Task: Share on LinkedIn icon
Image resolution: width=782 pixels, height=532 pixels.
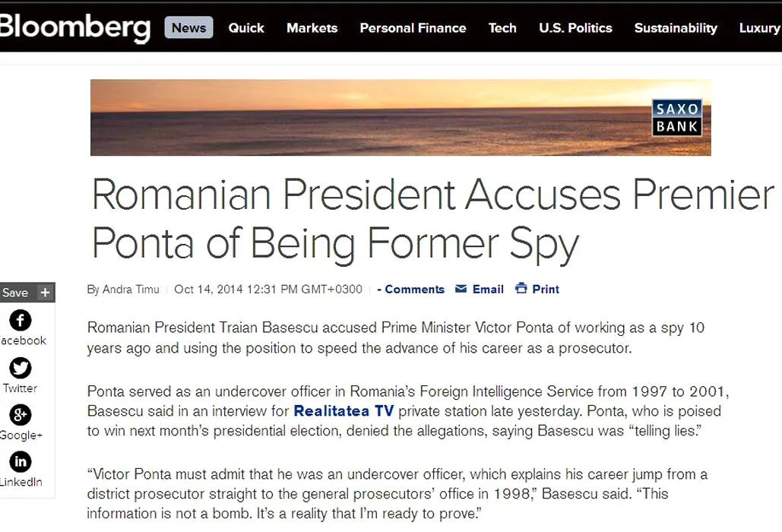Action: [x=21, y=462]
